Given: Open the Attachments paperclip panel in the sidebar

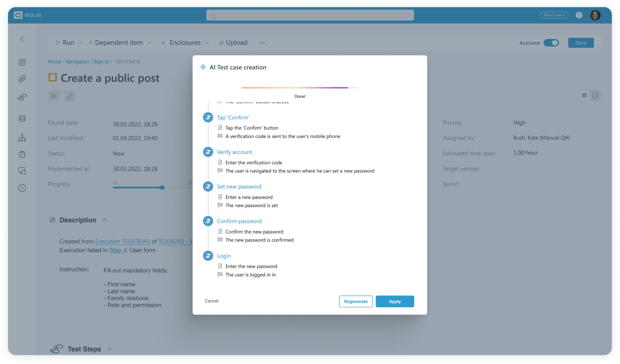Looking at the screenshot, I should [22, 78].
